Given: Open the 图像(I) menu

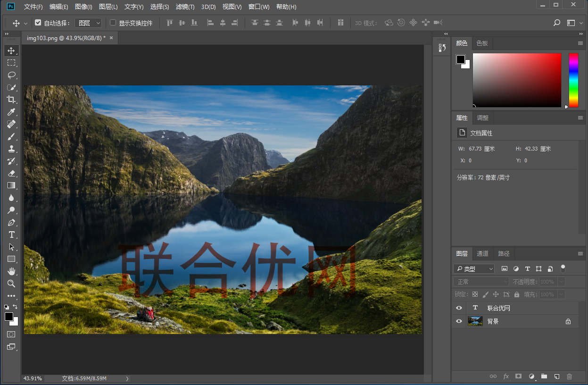Looking at the screenshot, I should [x=83, y=7].
